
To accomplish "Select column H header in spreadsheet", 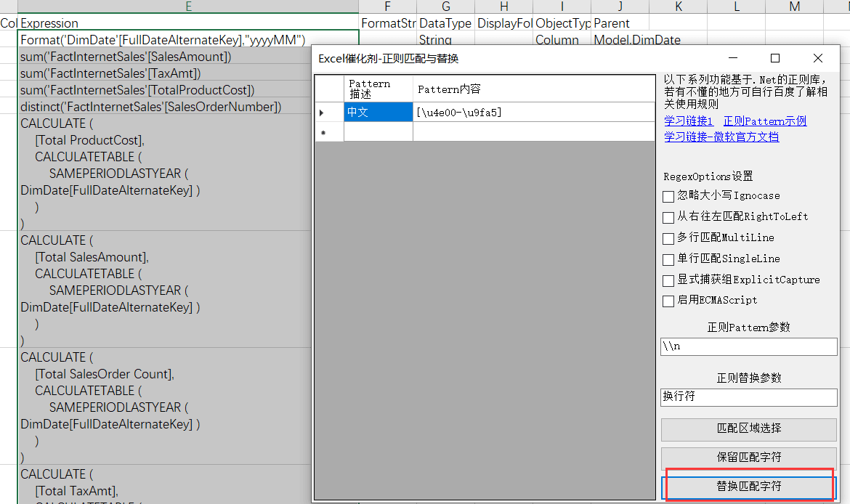I will click(503, 7).
